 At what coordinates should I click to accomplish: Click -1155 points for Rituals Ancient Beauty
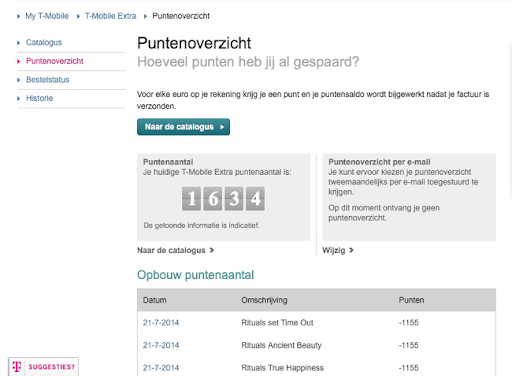[x=409, y=345]
